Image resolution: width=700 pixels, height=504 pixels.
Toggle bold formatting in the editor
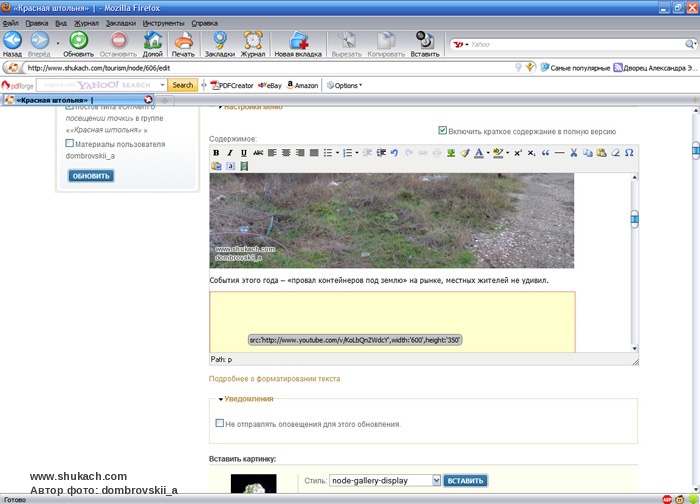216,153
